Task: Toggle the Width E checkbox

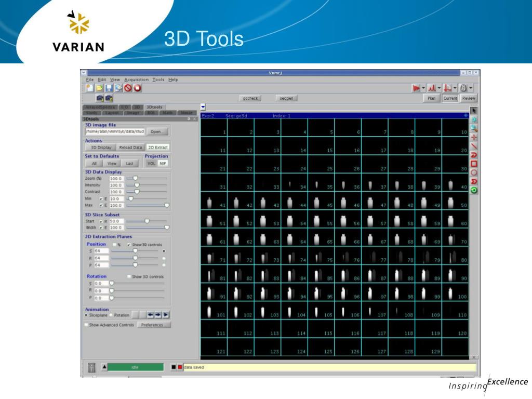Action: click(101, 228)
